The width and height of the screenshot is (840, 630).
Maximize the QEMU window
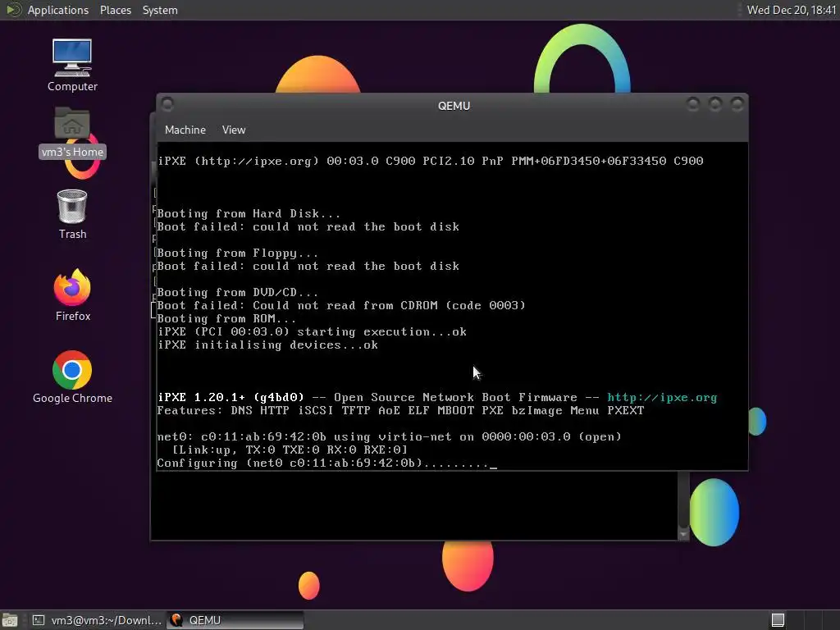pos(715,104)
